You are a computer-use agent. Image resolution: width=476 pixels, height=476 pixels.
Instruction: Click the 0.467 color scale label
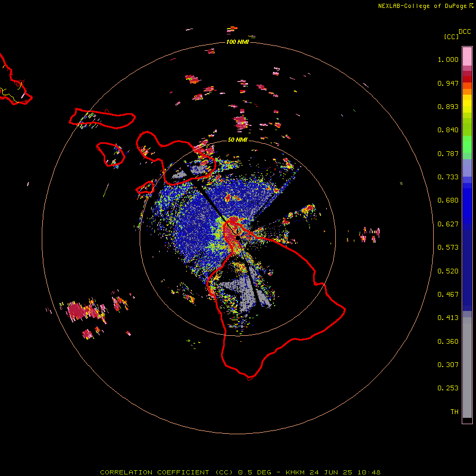pos(448,295)
